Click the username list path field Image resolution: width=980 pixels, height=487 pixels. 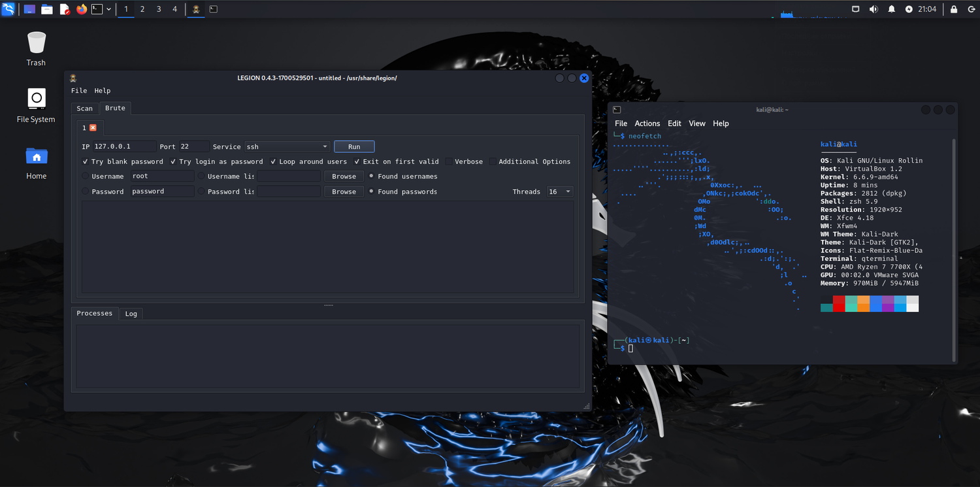289,176
